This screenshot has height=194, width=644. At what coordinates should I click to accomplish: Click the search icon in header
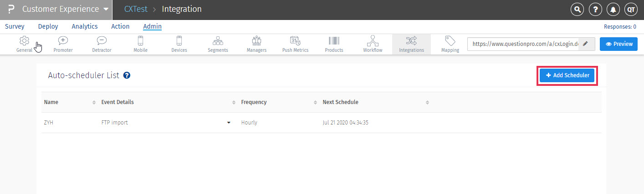(577, 9)
